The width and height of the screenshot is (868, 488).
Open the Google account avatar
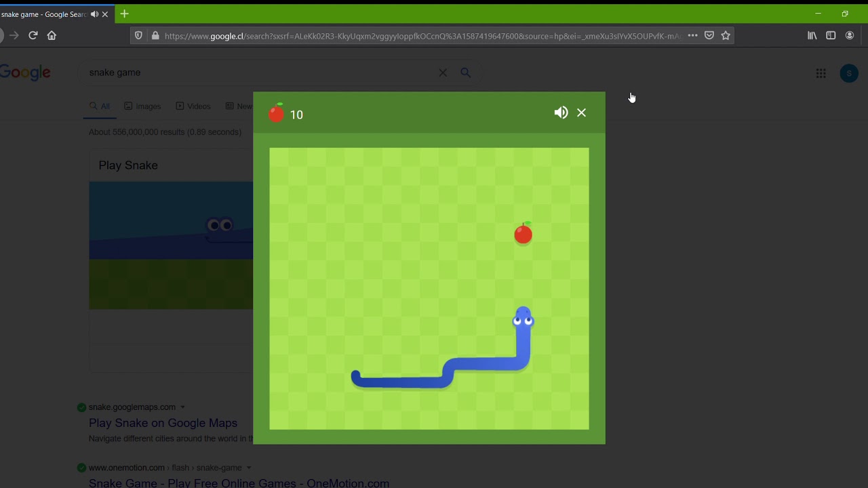pyautogui.click(x=849, y=73)
